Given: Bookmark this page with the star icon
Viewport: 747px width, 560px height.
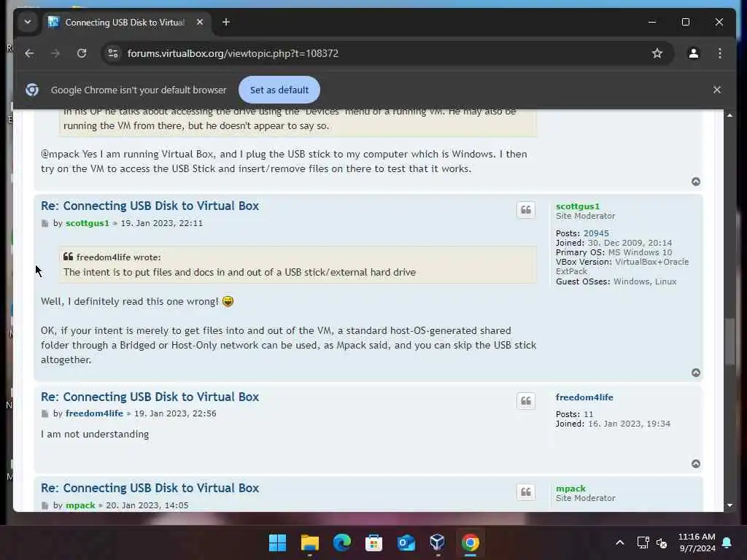Looking at the screenshot, I should pos(657,53).
